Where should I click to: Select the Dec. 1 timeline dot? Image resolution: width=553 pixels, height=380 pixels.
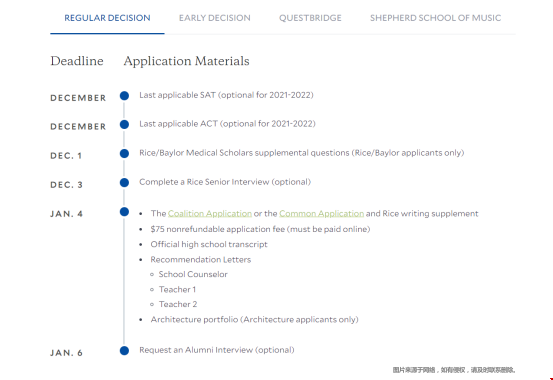click(124, 153)
